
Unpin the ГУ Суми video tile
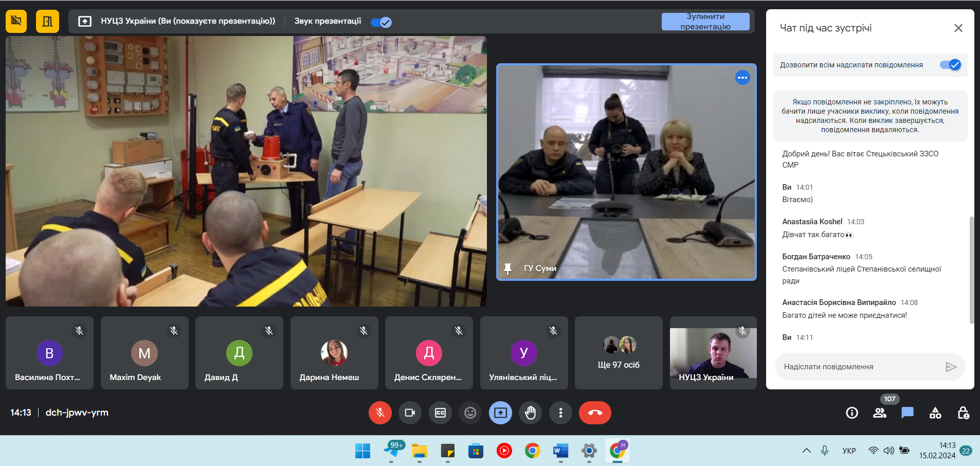pyautogui.click(x=508, y=268)
